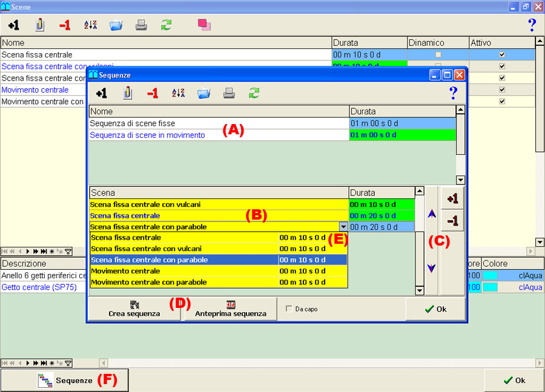Click the Crea sequenza button
This screenshot has width=545, height=392.
(x=134, y=309)
